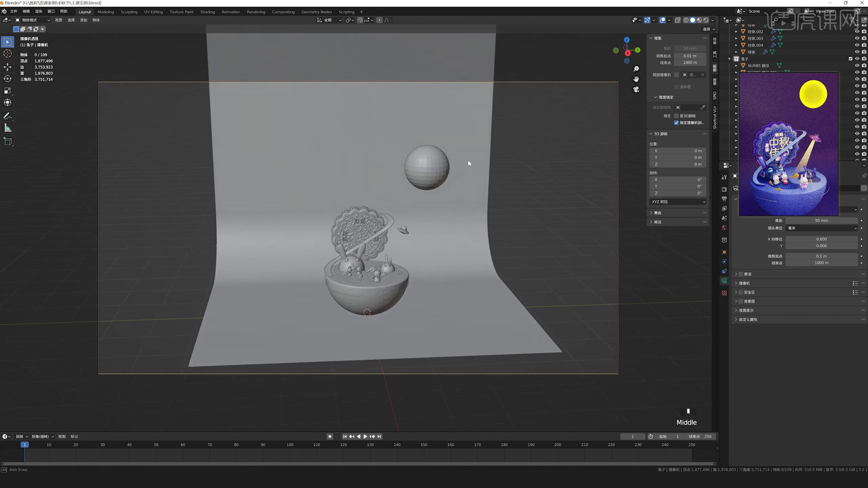
Task: Click the pan view hand icon
Action: pyautogui.click(x=636, y=79)
